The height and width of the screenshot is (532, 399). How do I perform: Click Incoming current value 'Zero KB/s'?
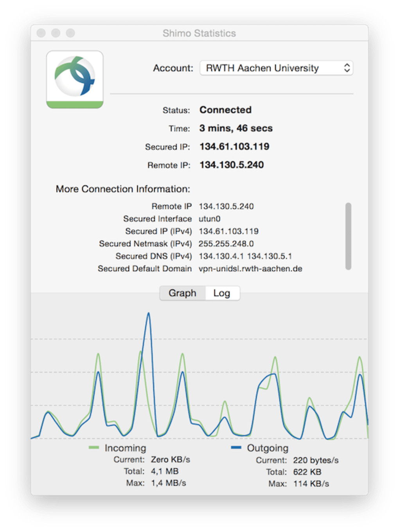[x=171, y=460]
